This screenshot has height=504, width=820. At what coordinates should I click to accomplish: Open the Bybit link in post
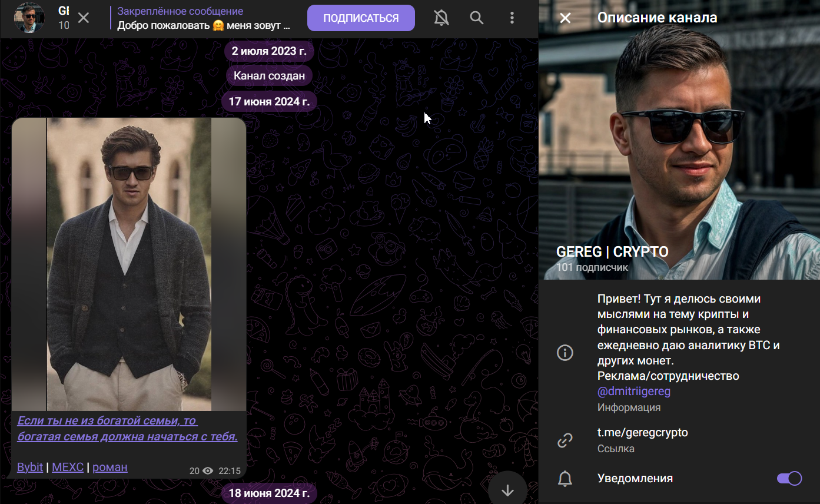tap(30, 467)
